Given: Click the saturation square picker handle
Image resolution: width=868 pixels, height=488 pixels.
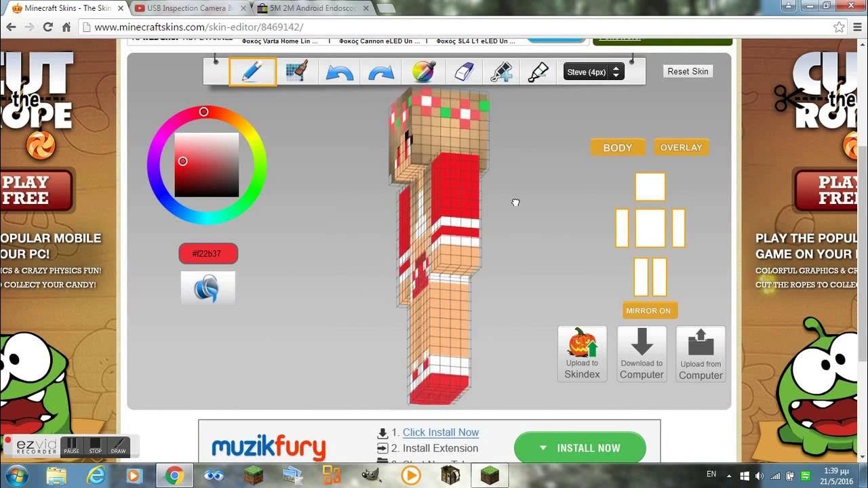Looking at the screenshot, I should point(182,161).
